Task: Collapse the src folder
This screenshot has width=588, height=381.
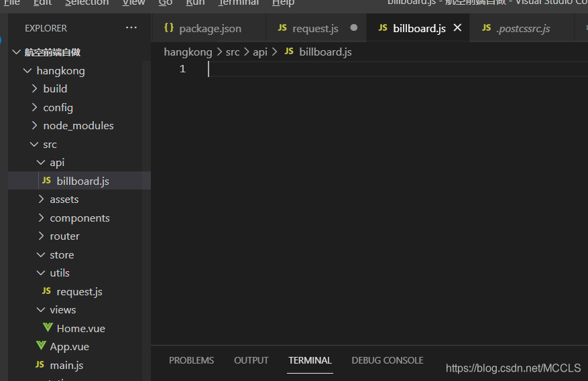Action: click(x=34, y=144)
